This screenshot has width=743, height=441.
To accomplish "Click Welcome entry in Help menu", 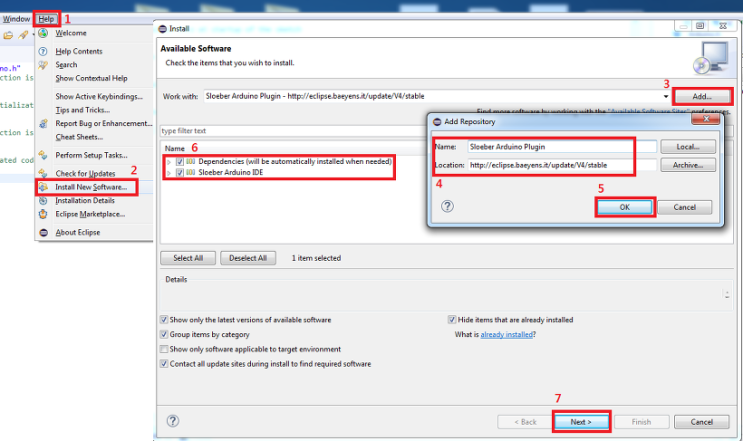I will (71, 33).
